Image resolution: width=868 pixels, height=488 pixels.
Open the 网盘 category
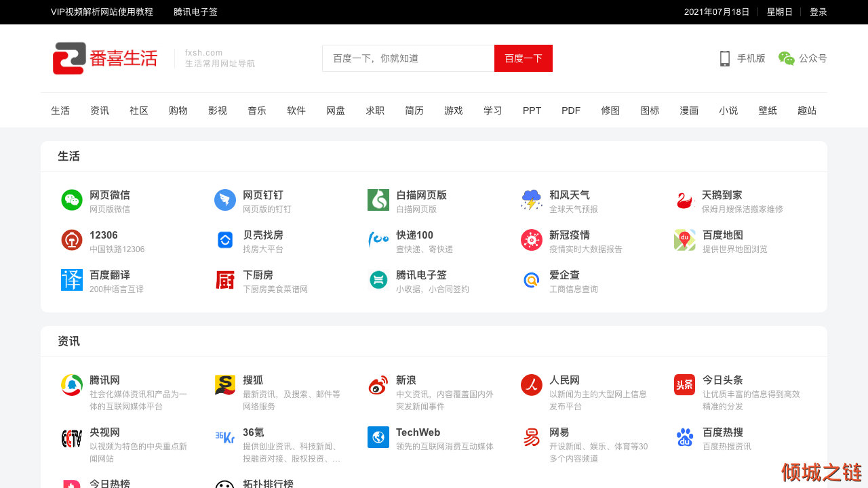(336, 110)
